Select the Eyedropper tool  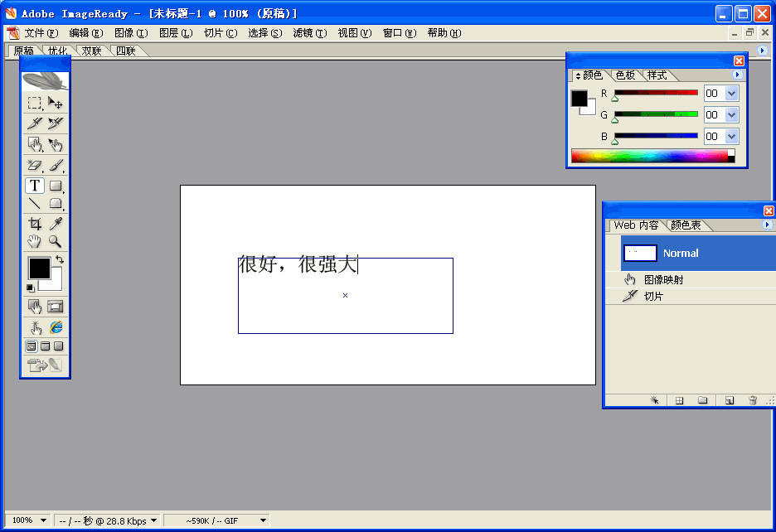(56, 224)
